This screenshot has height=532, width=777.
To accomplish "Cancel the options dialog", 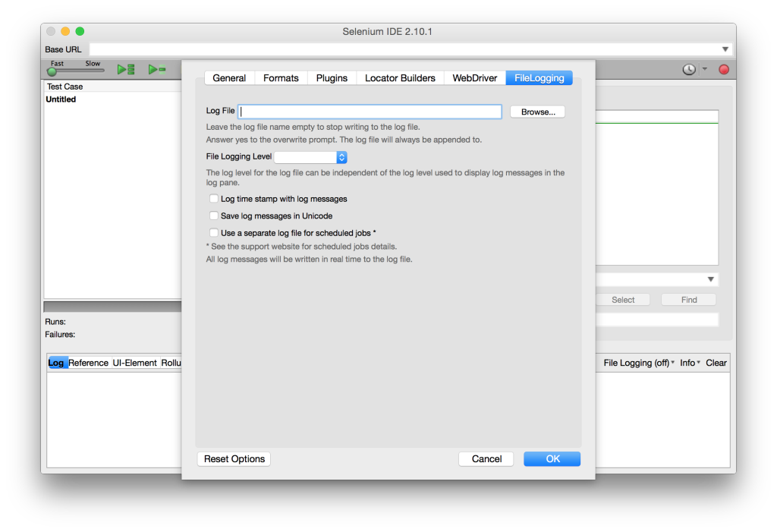I will [486, 458].
